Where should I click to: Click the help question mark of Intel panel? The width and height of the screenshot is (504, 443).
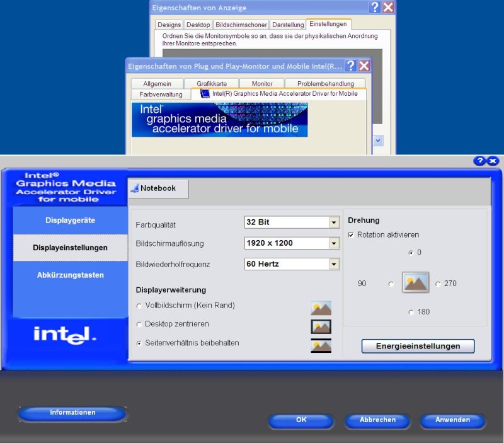pos(480,161)
